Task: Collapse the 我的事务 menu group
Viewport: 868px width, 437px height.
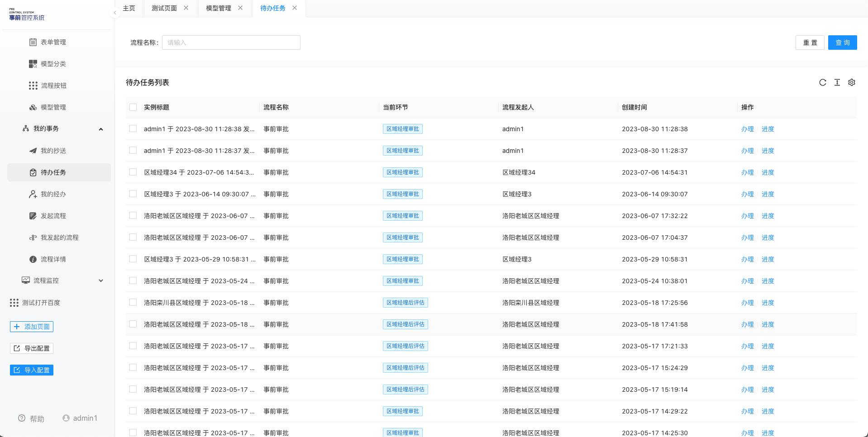Action: pos(101,129)
